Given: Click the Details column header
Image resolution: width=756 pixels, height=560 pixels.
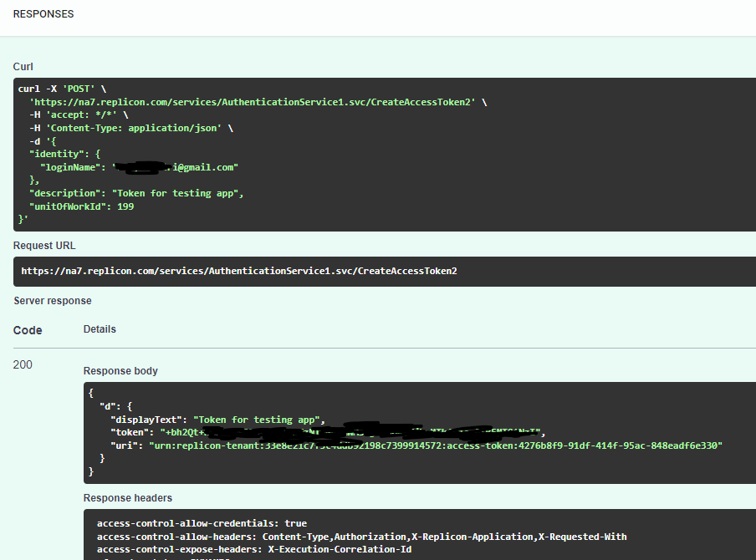Looking at the screenshot, I should click(x=100, y=329).
